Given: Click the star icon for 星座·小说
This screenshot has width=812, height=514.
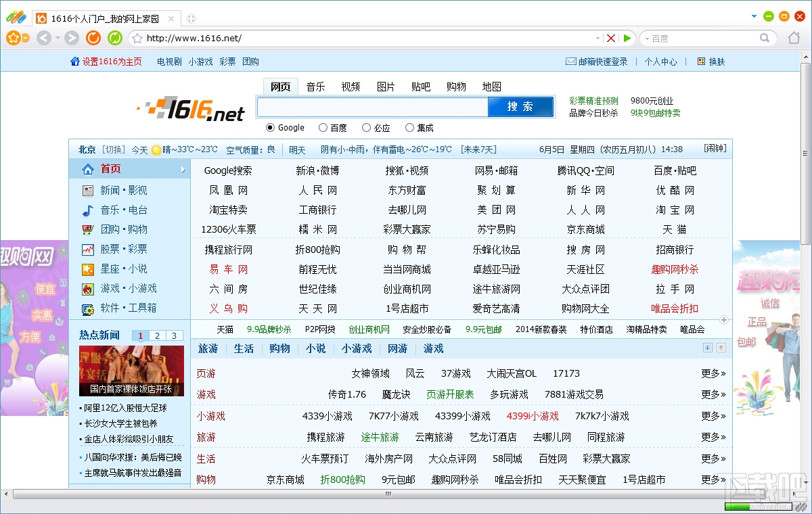Looking at the screenshot, I should coord(88,269).
